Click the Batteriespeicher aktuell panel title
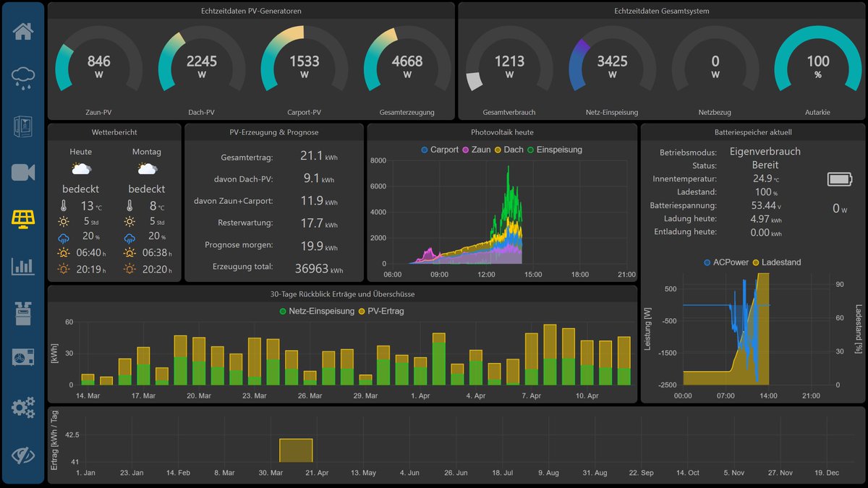 click(752, 132)
